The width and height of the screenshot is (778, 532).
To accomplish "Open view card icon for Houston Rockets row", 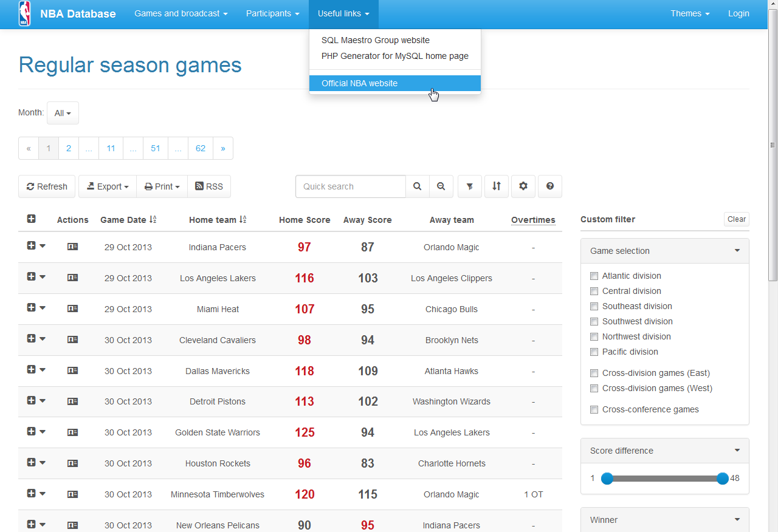I will coord(73,463).
